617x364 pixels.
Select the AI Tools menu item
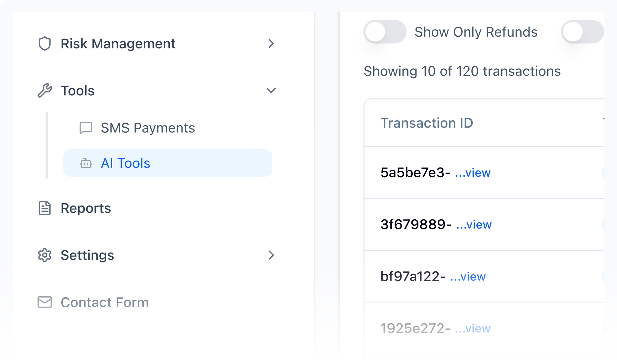126,163
